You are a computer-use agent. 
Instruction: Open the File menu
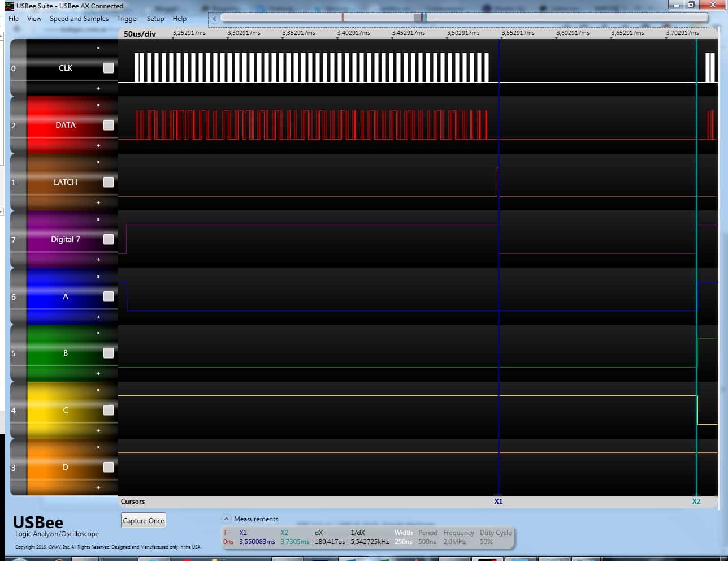pyautogui.click(x=14, y=19)
